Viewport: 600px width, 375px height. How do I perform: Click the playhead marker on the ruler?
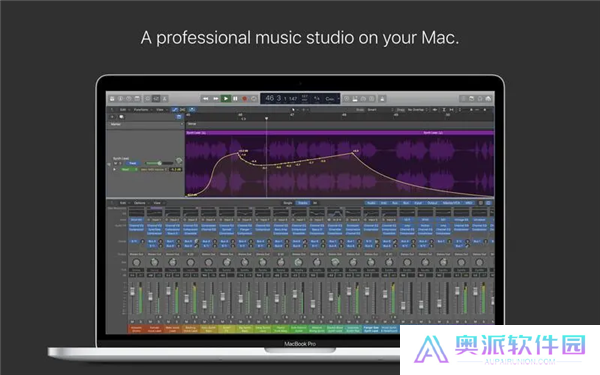click(267, 118)
